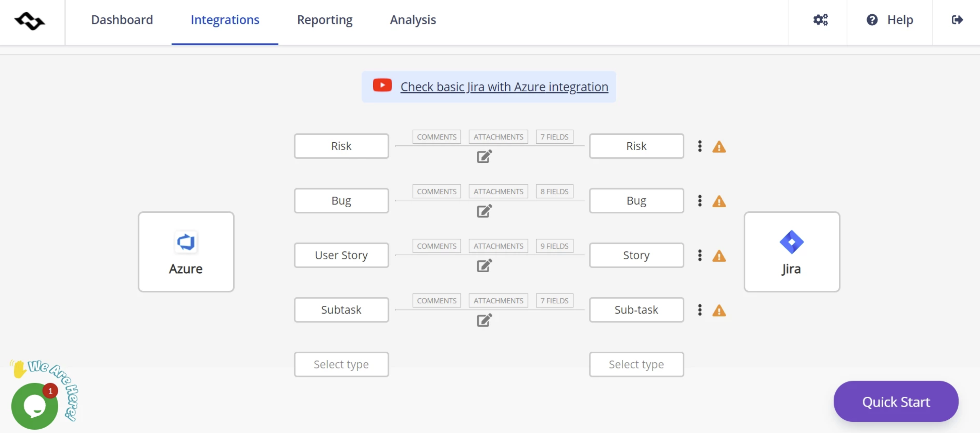Select the Jira Story type box
Image resolution: width=980 pixels, height=433 pixels.
636,255
